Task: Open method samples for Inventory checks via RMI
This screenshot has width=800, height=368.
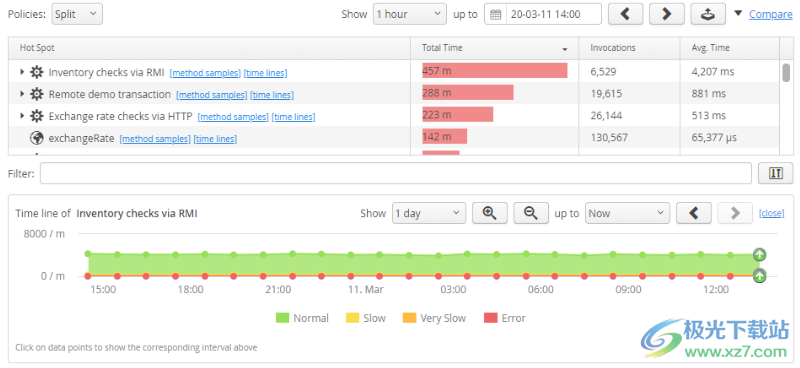Action: coord(205,73)
